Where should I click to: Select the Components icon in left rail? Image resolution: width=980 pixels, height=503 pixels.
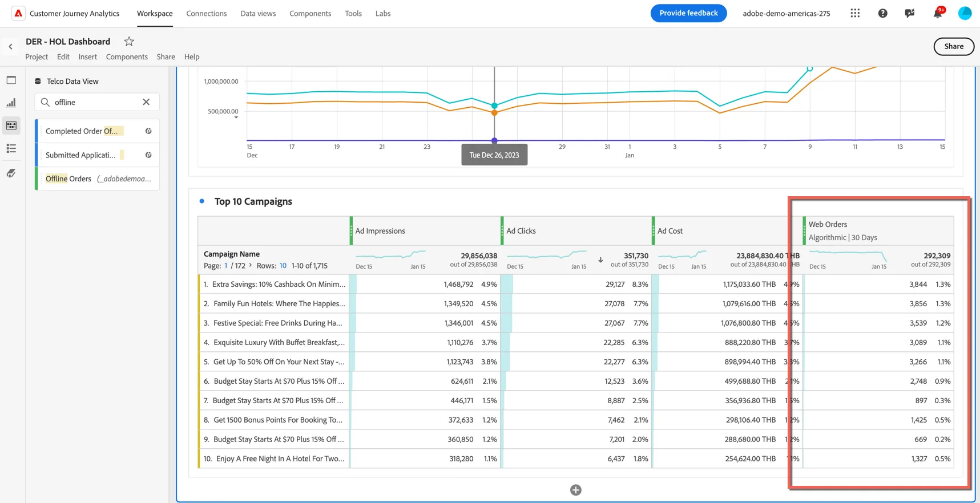point(11,125)
